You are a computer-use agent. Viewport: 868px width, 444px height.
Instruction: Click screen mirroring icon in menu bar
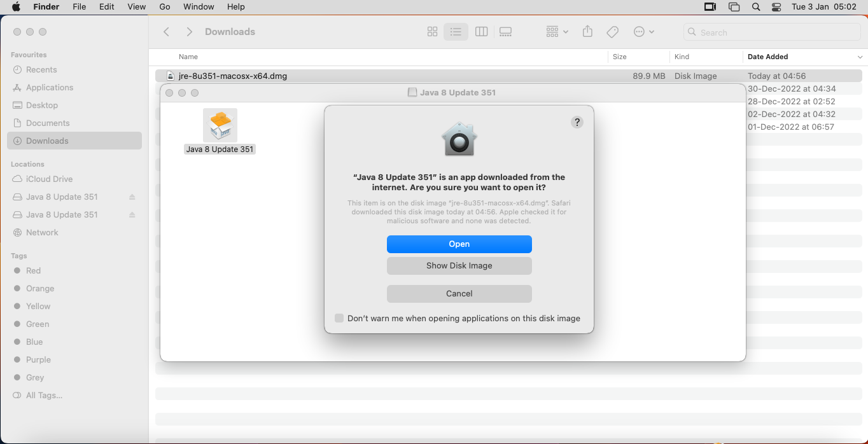(x=734, y=7)
